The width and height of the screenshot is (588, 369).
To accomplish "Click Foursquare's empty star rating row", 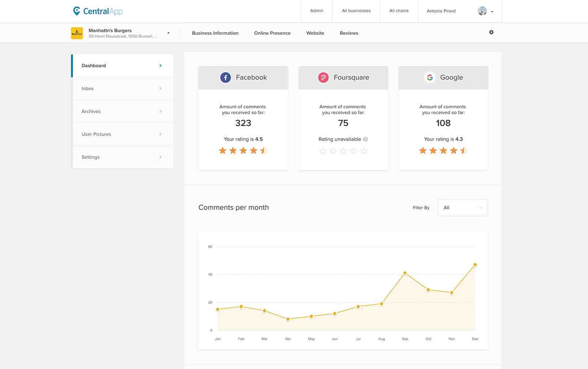I will click(x=343, y=151).
